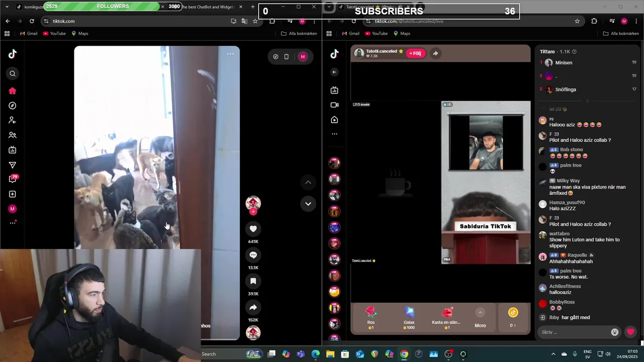Open Chrome three-dots menu in right browser
This screenshot has height=362, width=644.
pyautogui.click(x=636, y=21)
